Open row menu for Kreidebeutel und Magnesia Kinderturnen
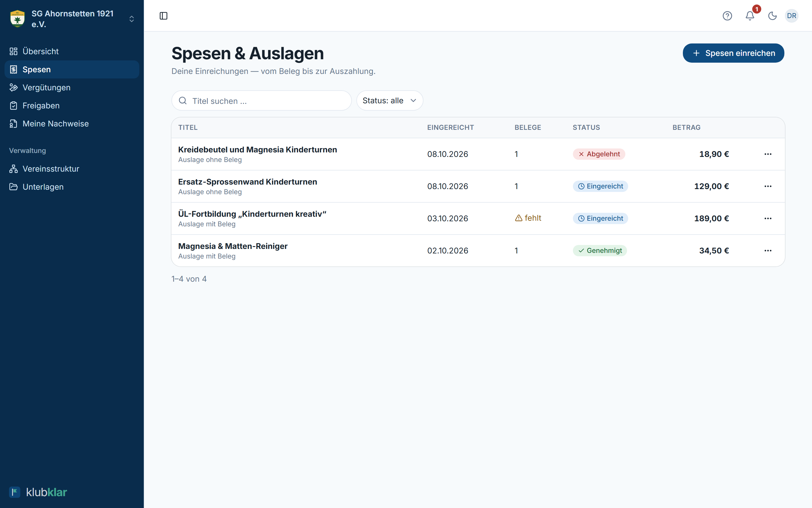The image size is (812, 508). pos(768,154)
